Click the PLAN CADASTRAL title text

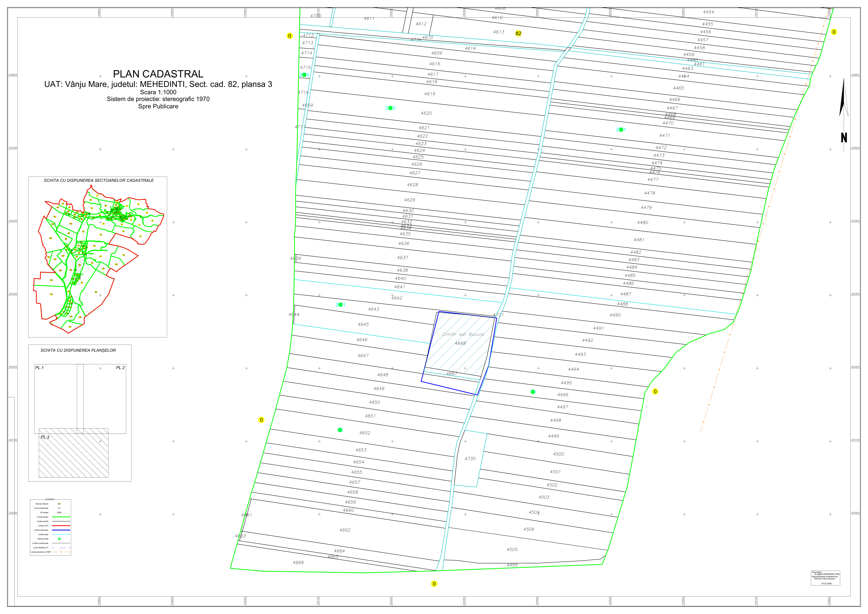tap(158, 74)
